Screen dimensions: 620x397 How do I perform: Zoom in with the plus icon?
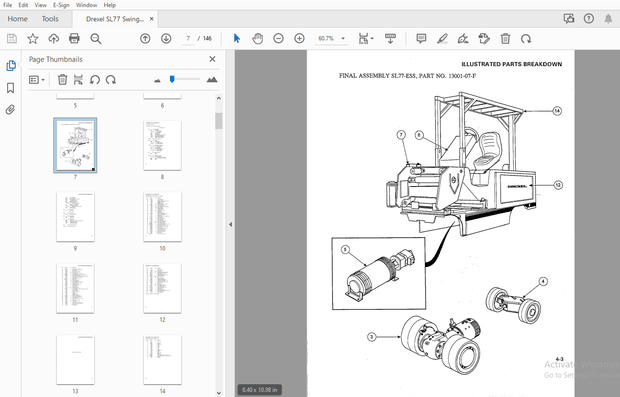click(x=299, y=38)
